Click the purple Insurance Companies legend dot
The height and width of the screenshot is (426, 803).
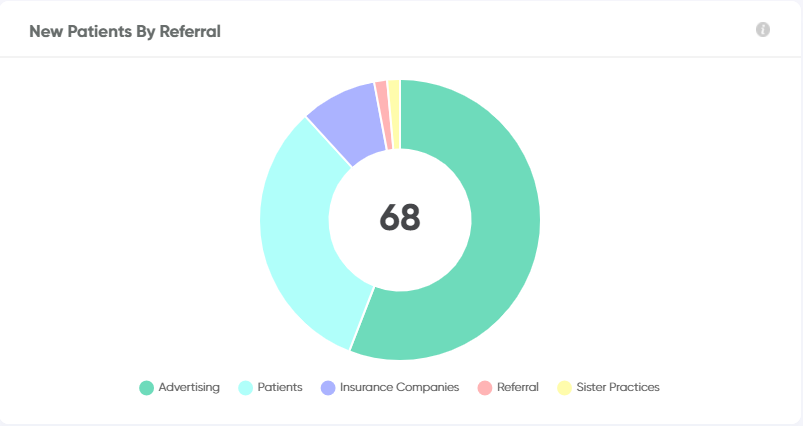coord(328,388)
